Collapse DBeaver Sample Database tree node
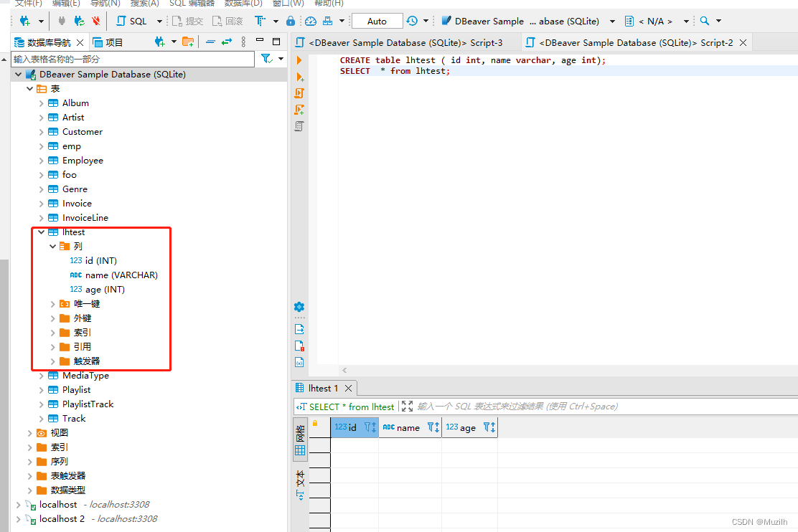 click(x=19, y=75)
